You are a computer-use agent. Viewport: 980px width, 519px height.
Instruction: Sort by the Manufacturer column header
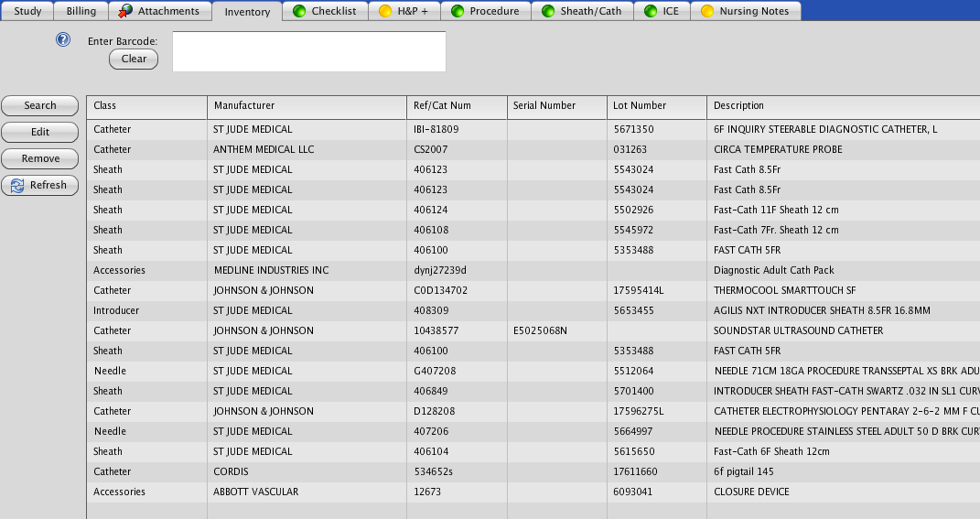pyautogui.click(x=307, y=107)
